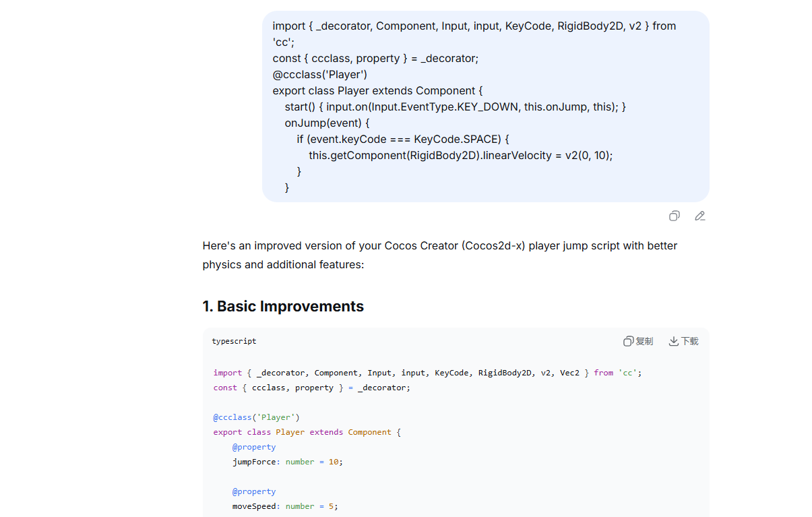Click the "this.getComponent(RigidBody2D)" line in user message
812x517 pixels.
pos(460,155)
